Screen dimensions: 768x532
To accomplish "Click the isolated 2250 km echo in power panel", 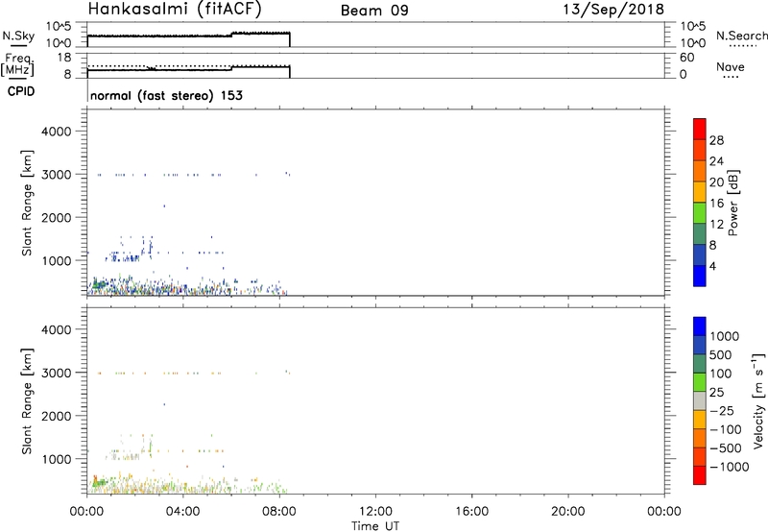I will tap(164, 206).
